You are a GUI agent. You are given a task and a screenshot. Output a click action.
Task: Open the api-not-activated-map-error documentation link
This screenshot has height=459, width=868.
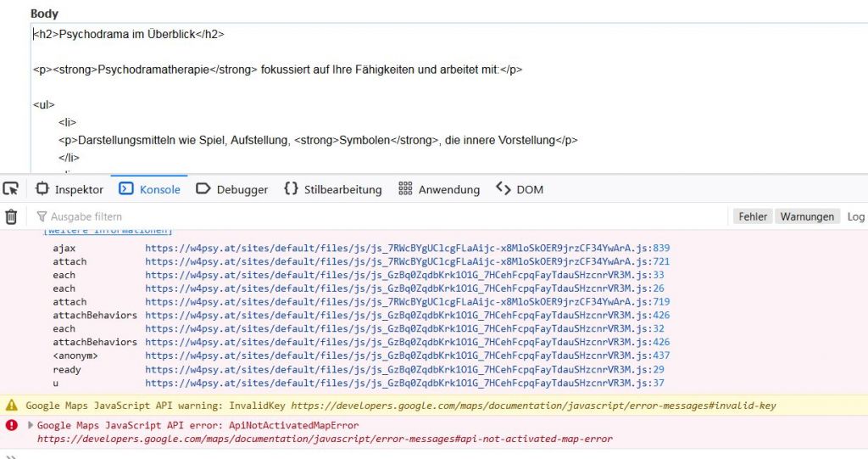(x=325, y=439)
